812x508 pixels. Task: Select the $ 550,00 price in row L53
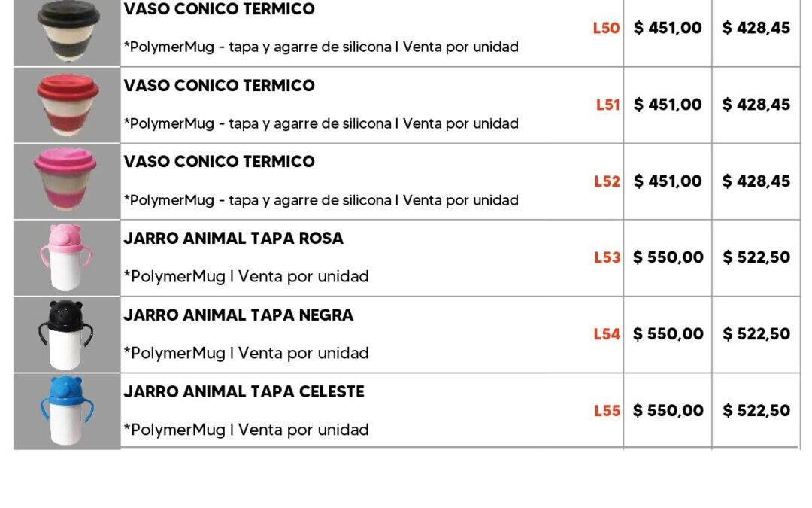coord(668,257)
